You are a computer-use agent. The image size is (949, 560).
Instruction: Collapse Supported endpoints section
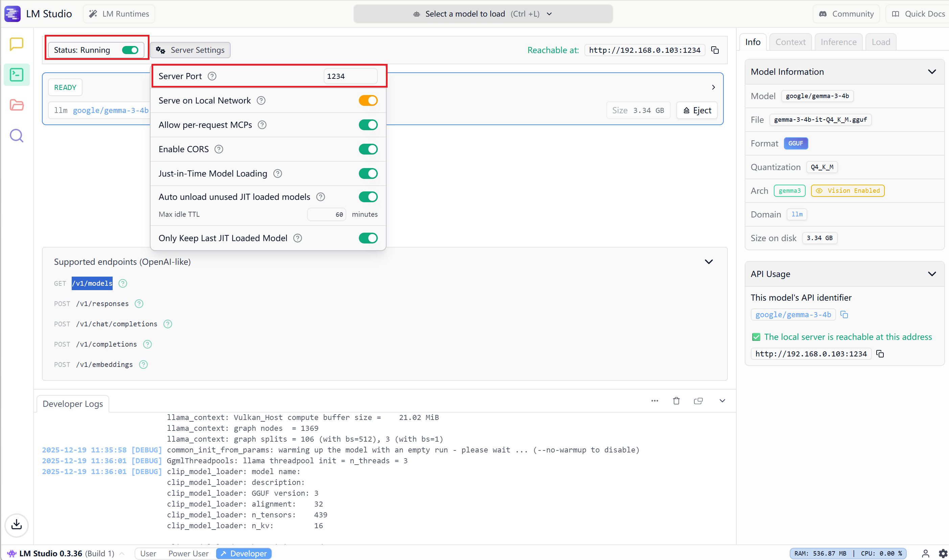click(709, 262)
